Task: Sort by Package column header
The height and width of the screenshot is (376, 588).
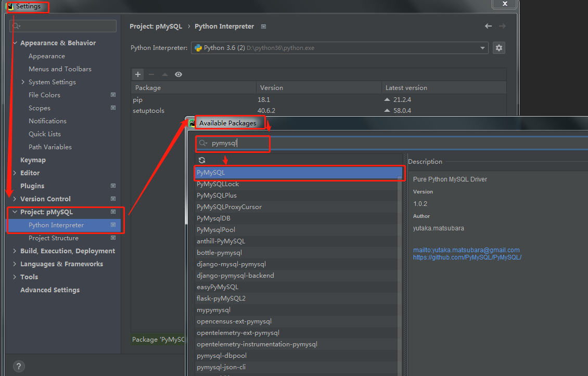Action: point(194,88)
